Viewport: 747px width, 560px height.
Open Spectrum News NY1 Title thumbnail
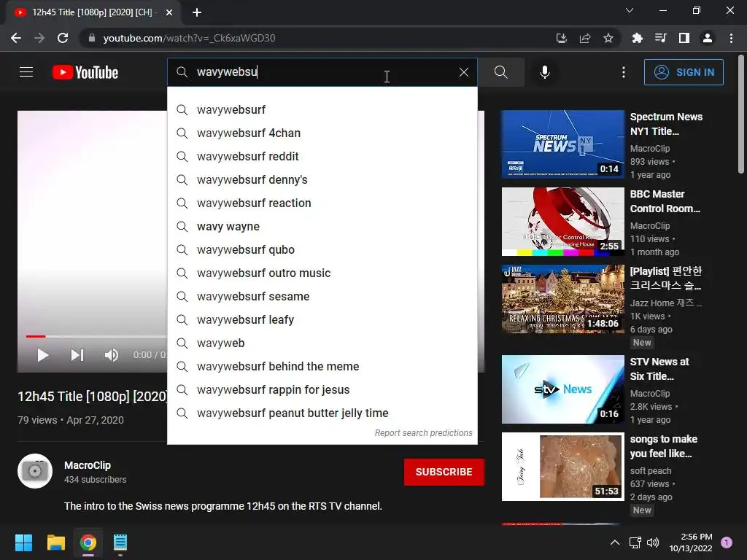562,144
